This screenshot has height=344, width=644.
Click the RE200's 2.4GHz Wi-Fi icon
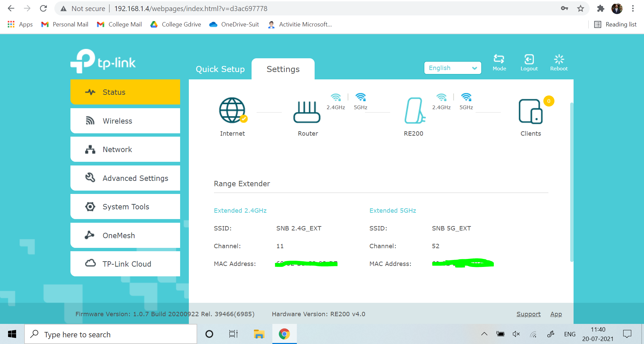pos(441,97)
